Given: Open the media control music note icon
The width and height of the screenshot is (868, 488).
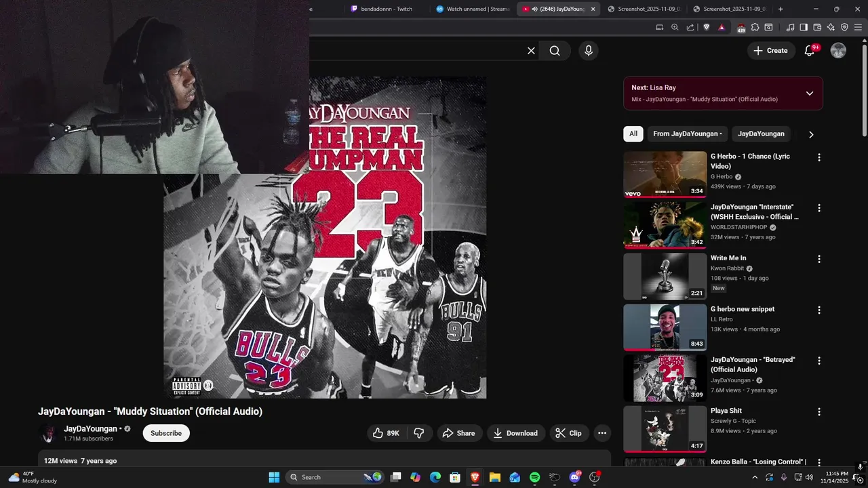Looking at the screenshot, I should 790,27.
